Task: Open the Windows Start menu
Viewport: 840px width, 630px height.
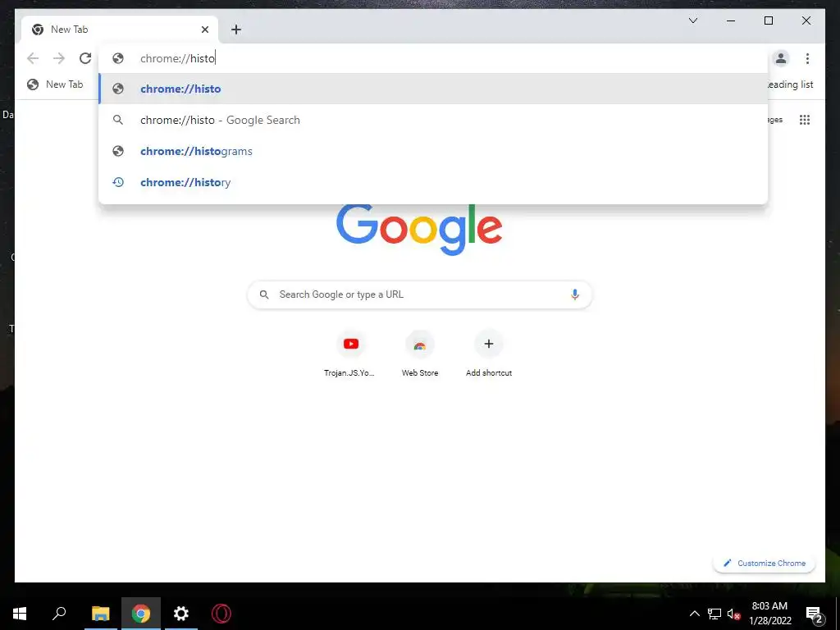Action: 20,614
